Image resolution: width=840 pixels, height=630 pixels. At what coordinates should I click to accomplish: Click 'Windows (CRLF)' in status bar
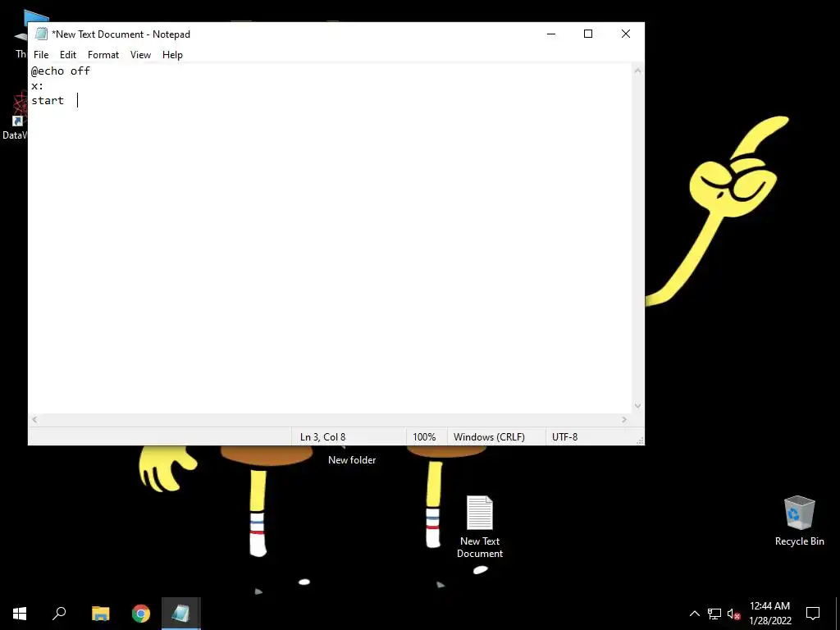[x=489, y=436]
